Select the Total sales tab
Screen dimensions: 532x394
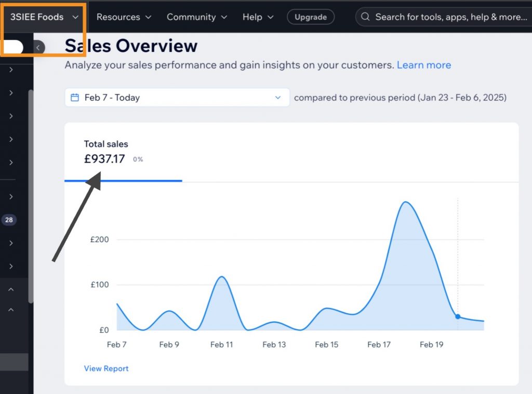click(x=123, y=152)
